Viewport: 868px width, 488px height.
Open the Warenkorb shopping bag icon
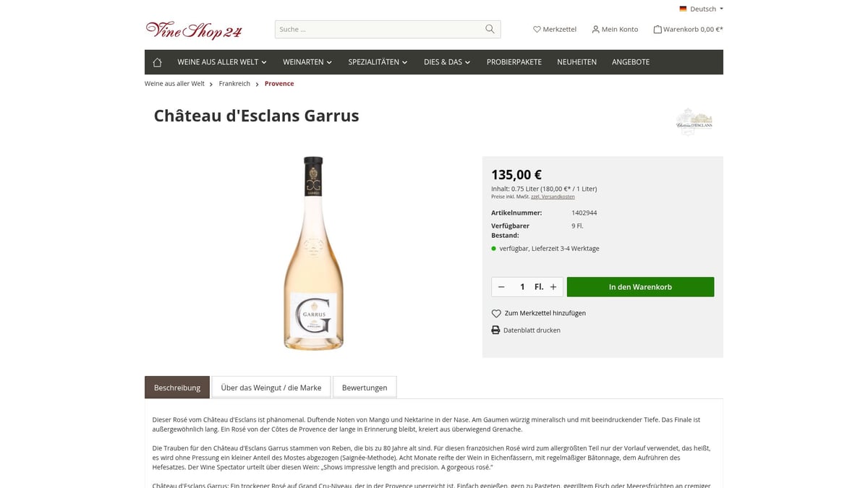point(657,29)
